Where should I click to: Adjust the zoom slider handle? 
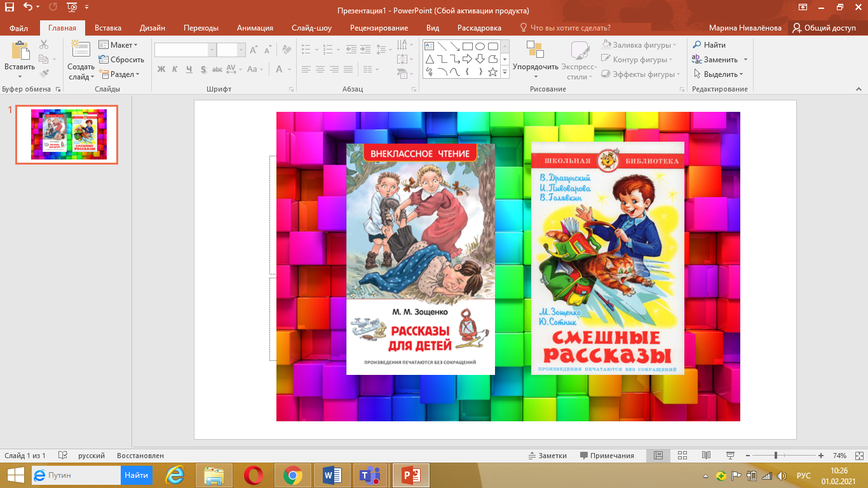point(775,456)
